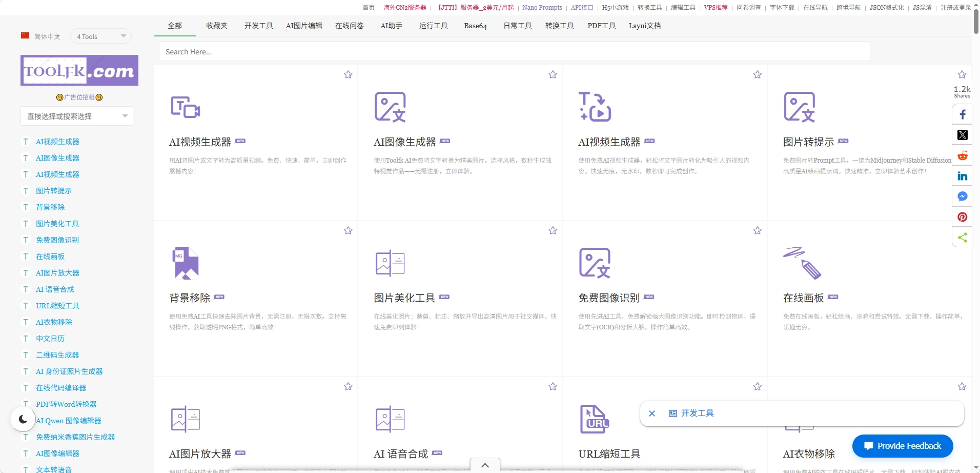This screenshot has width=980, height=473.
Task: Open the 海外CN2服务器 link
Action: [405, 8]
